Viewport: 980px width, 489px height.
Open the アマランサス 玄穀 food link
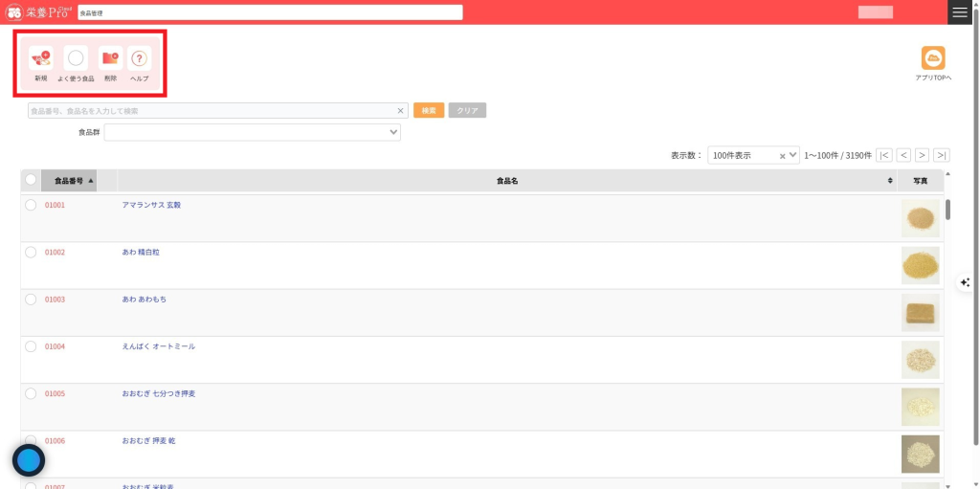pos(151,205)
